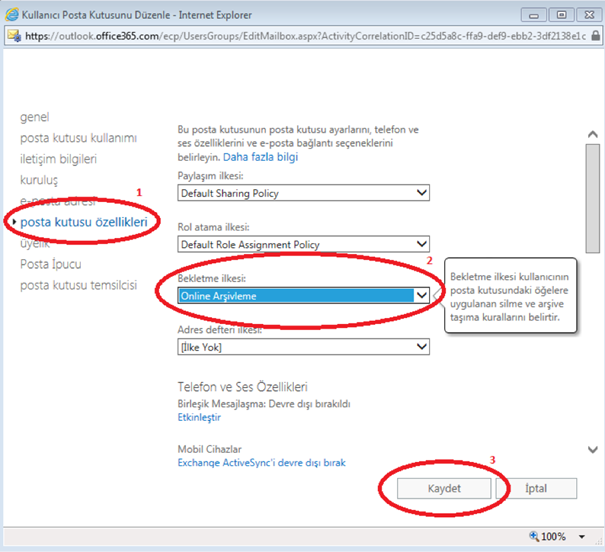Select posta kutusu özellikleri section
Image resolution: width=605 pixels, height=552 pixels.
pyautogui.click(x=84, y=222)
